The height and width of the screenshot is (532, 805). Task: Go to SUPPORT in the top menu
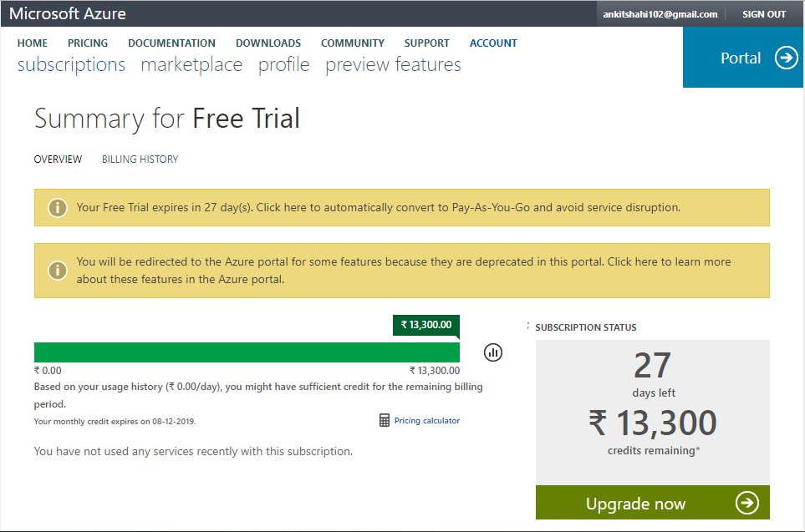[426, 43]
